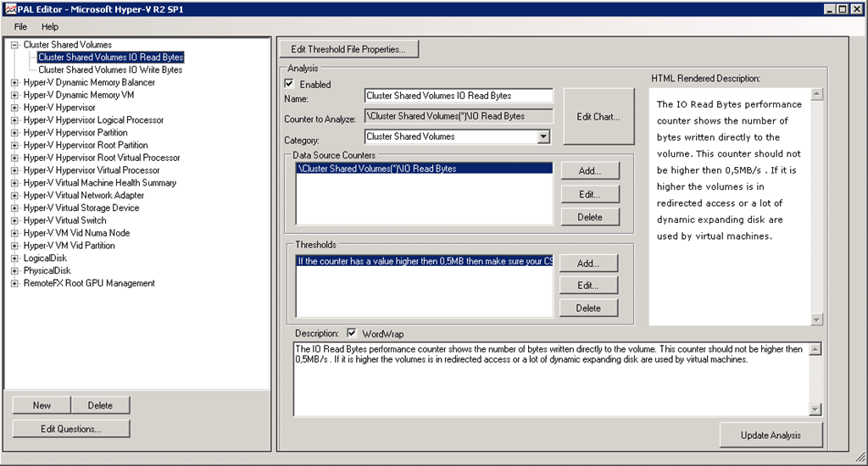Edit the selected Threshold
This screenshot has height=466, width=868.
588,286
